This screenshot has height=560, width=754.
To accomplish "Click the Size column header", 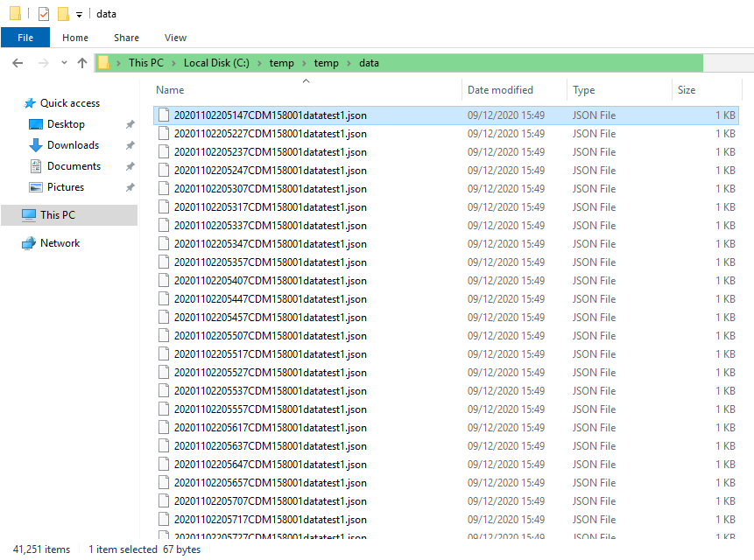I will coord(687,90).
